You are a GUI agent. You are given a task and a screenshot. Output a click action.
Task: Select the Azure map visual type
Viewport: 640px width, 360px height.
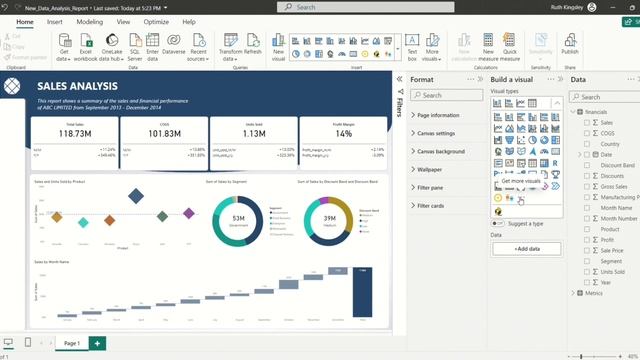click(532, 151)
